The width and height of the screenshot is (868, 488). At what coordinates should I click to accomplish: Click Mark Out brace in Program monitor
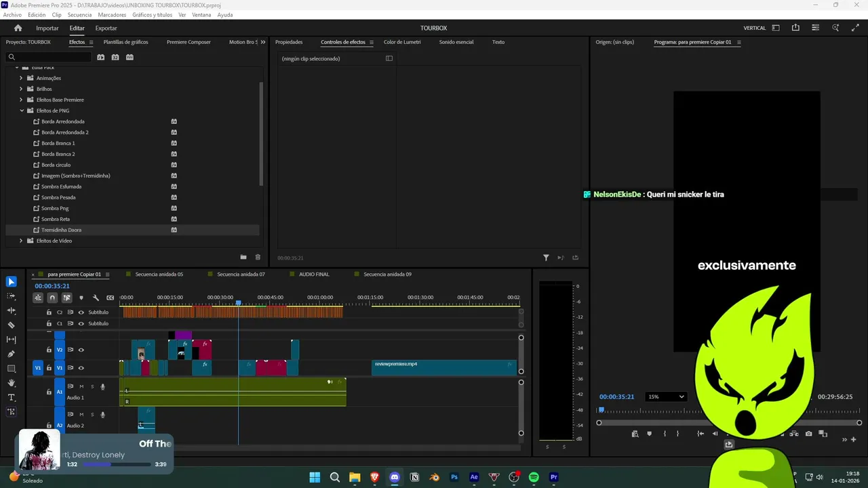pos(677,434)
